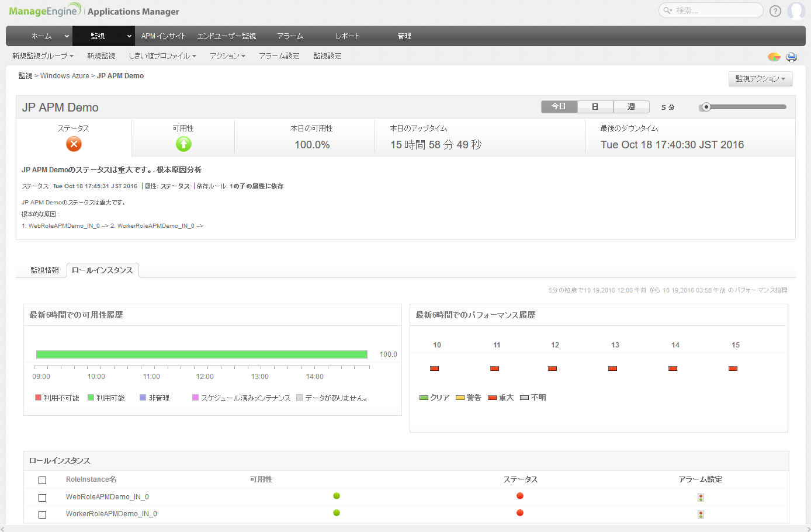The height and width of the screenshot is (532, 811).
Task: Click the green availability up-arrow icon
Action: [x=183, y=144]
